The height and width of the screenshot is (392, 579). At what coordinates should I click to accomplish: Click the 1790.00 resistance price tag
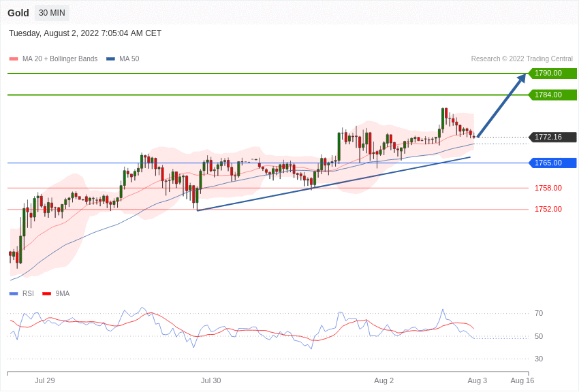[x=553, y=73]
